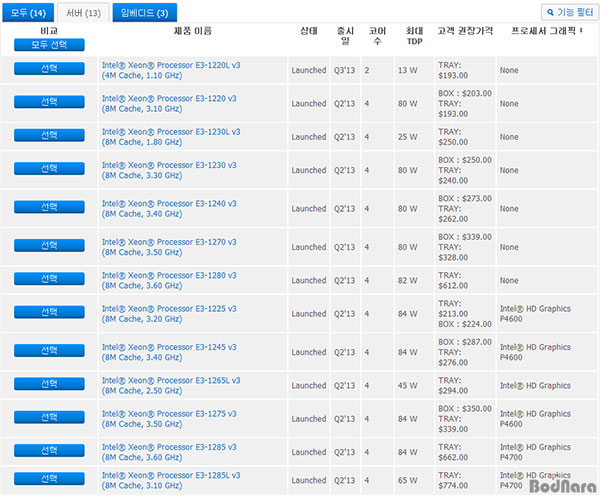Open the 기능 필터 search button
This screenshot has height=496, width=600.
point(569,12)
